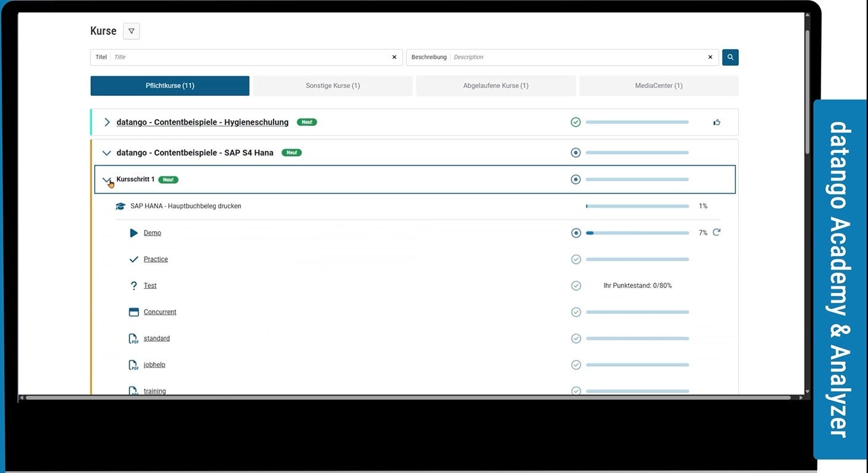Click the Neu! badge beside SAP S4 Hana

coord(292,152)
